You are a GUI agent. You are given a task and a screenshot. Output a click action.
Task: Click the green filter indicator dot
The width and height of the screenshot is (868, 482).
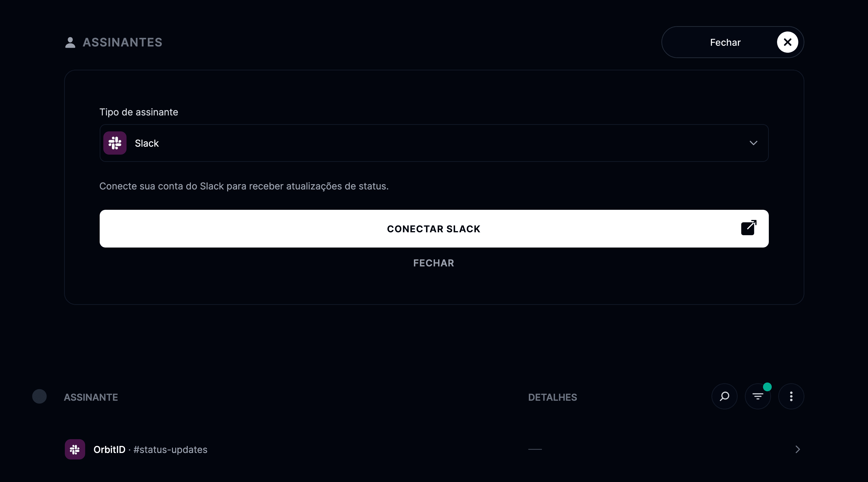pos(767,387)
